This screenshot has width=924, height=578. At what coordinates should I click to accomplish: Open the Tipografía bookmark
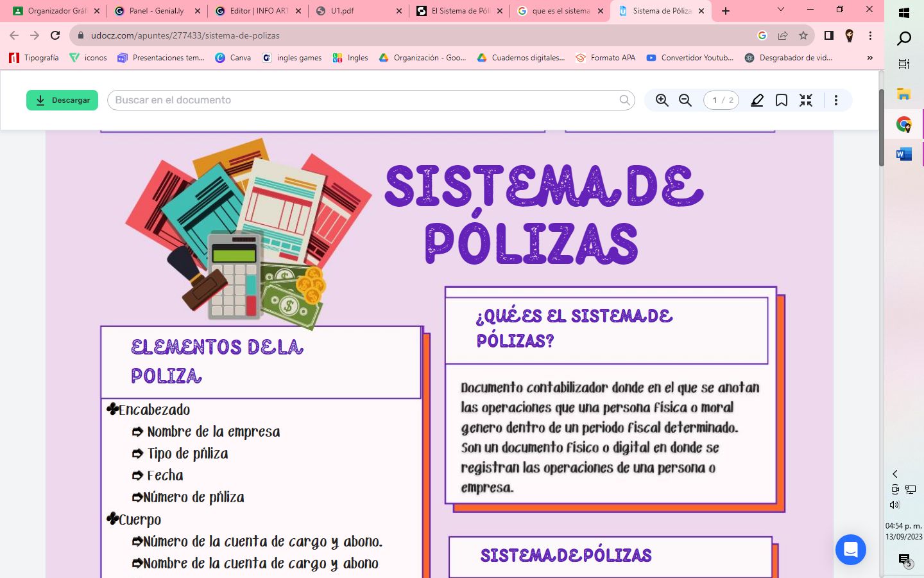(34, 58)
